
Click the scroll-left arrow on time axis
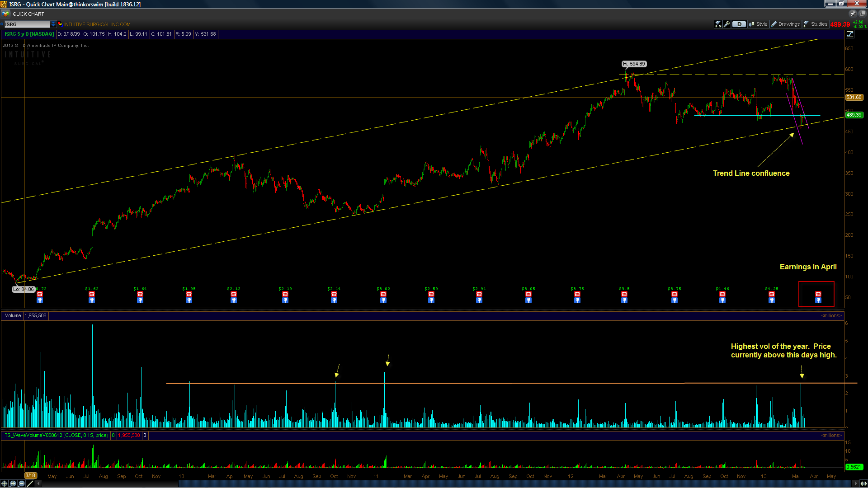38,483
